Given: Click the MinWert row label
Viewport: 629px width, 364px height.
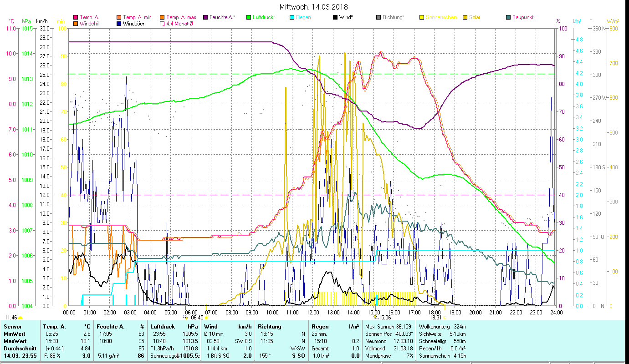Looking at the screenshot, I should click(14, 334).
